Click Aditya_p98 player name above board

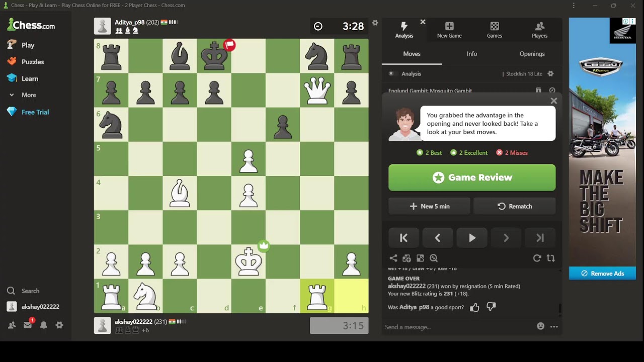(x=129, y=22)
